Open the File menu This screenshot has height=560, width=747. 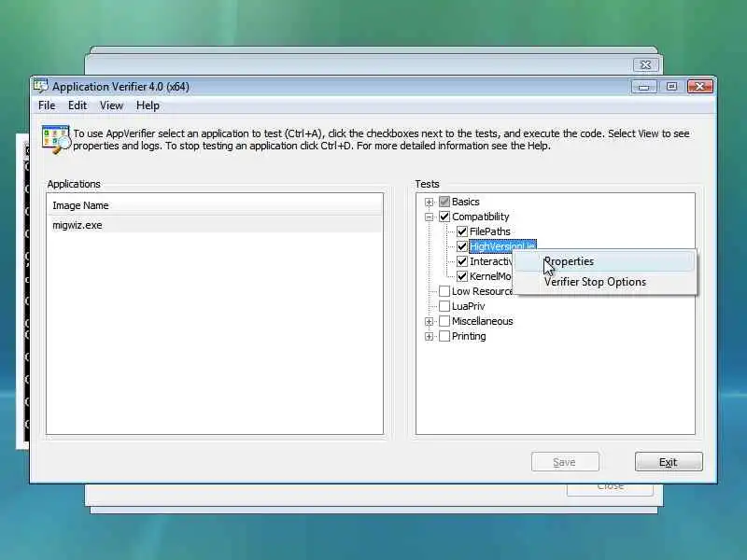(47, 105)
